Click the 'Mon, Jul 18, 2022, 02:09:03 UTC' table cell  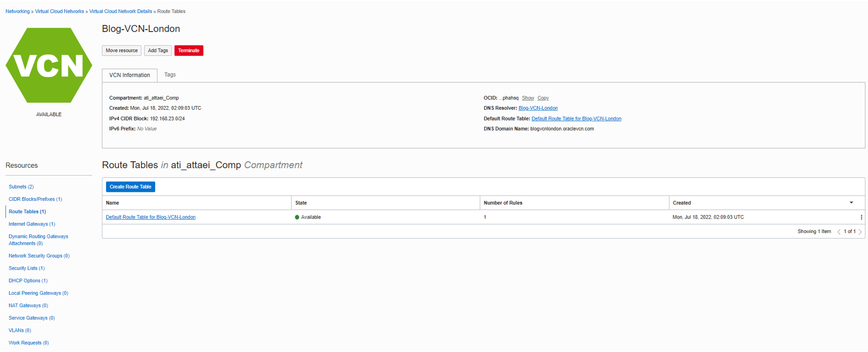pyautogui.click(x=708, y=217)
